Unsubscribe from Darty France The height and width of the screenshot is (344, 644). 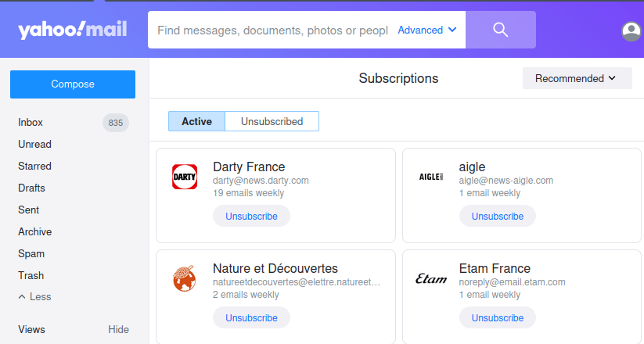point(251,216)
